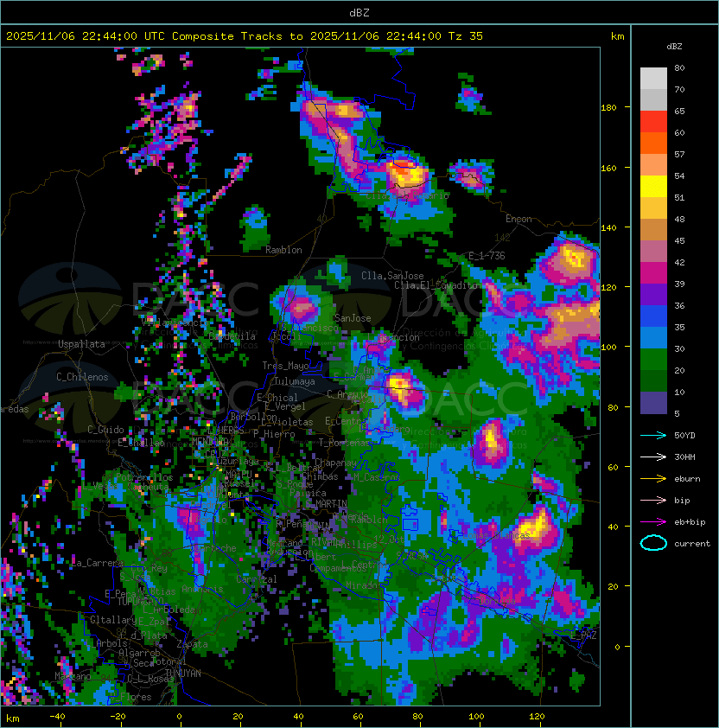Click the cyan current ellipse legend icon

point(653,543)
